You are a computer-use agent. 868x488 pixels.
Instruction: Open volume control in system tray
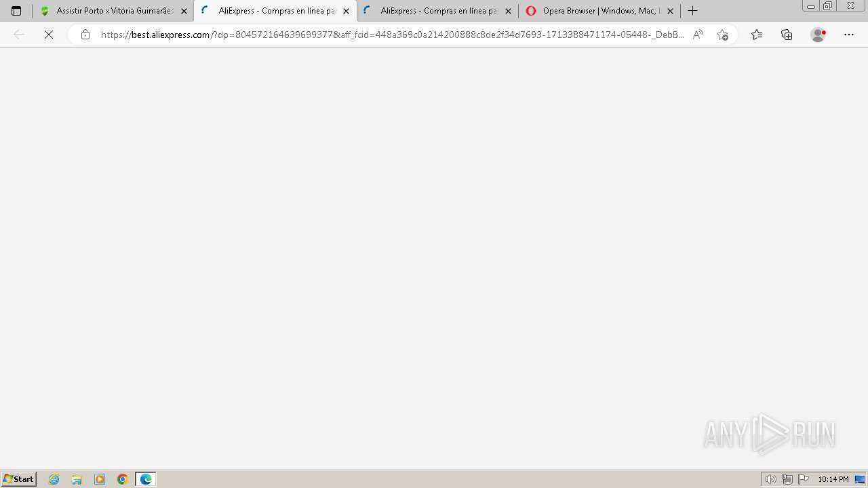tap(770, 479)
